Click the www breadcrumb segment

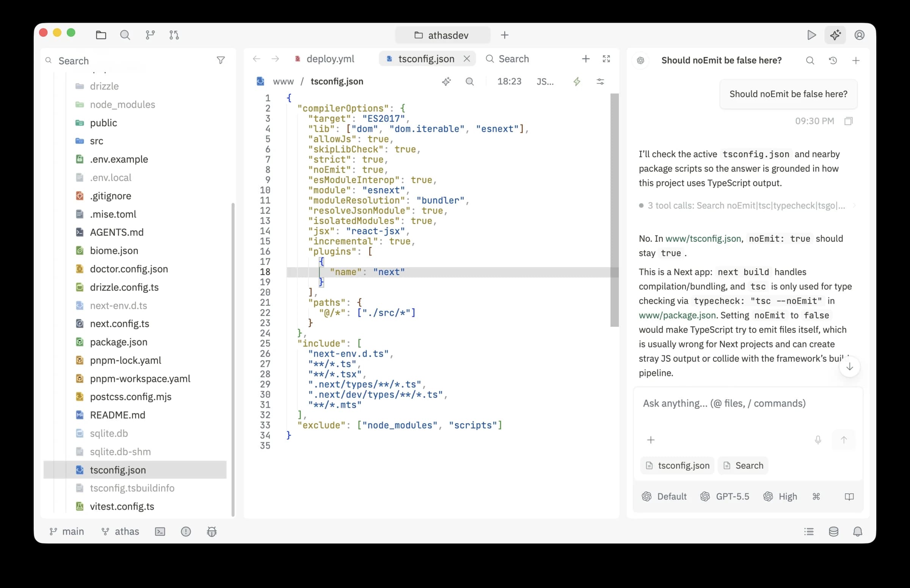pyautogui.click(x=283, y=81)
